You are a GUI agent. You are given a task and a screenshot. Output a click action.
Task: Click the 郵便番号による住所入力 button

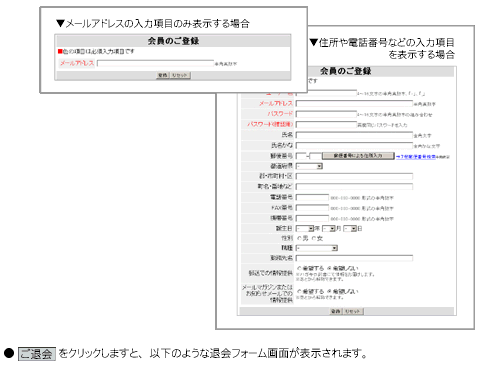(x=358, y=156)
